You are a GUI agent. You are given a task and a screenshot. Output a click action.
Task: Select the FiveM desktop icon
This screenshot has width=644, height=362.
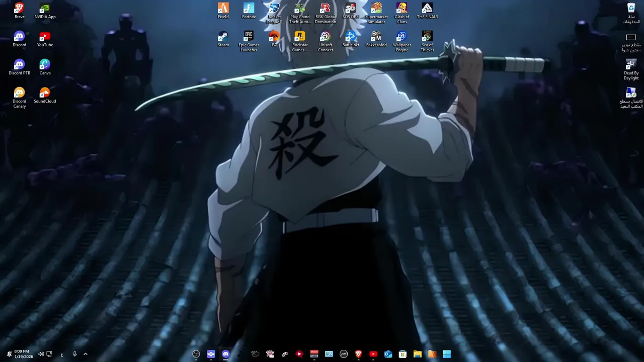point(223,11)
